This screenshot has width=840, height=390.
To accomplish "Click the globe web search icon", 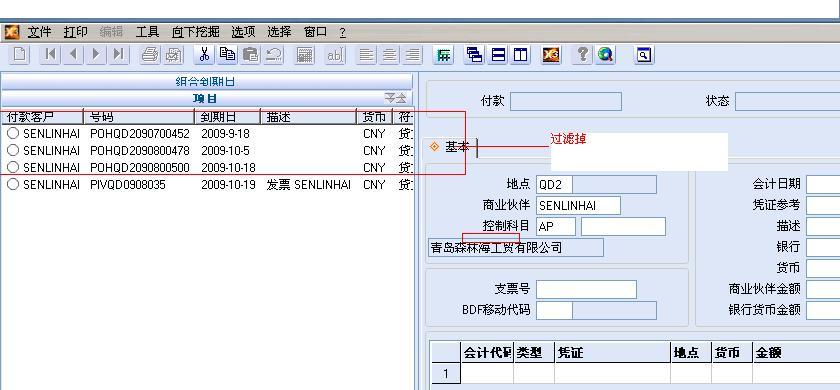I will (x=605, y=55).
